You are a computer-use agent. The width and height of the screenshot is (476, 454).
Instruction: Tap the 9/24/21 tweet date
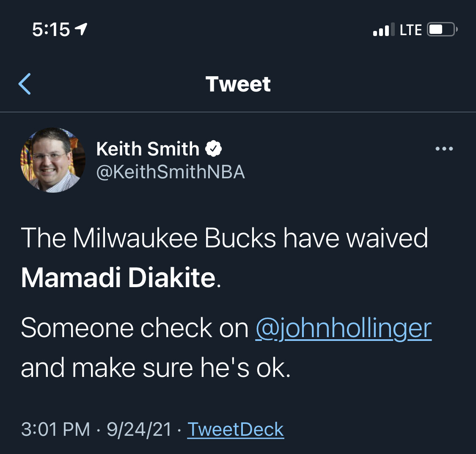pyautogui.click(x=139, y=429)
